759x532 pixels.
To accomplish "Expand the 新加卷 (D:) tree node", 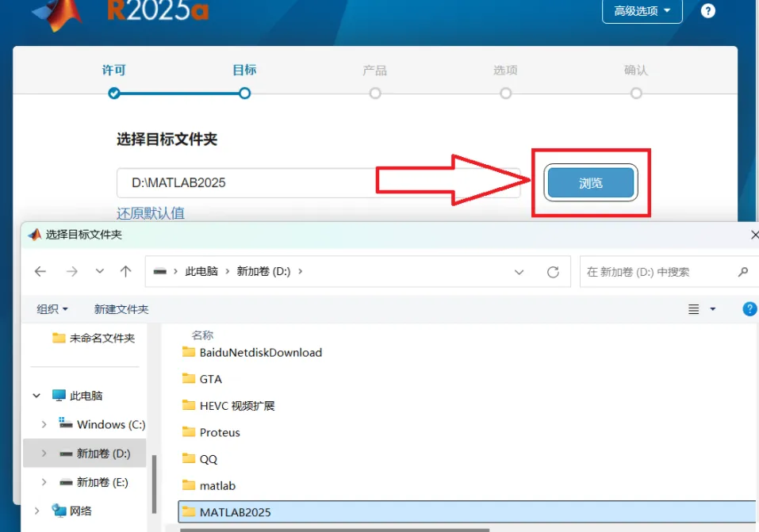I will click(x=44, y=453).
